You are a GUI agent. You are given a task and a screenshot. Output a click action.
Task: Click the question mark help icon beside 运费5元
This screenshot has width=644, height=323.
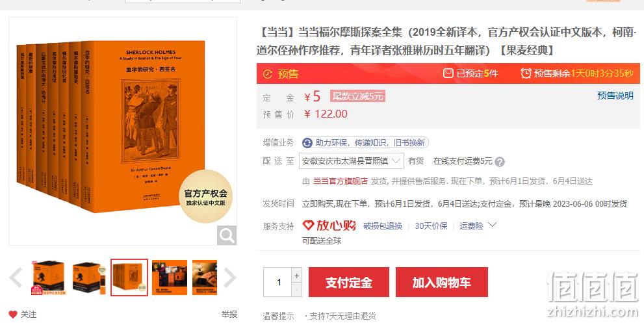point(500,161)
